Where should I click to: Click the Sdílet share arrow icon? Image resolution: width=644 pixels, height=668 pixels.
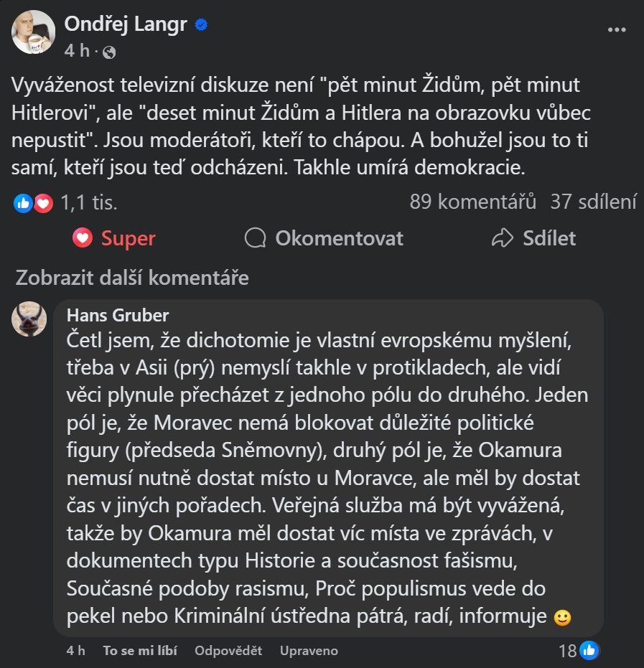pos(503,238)
